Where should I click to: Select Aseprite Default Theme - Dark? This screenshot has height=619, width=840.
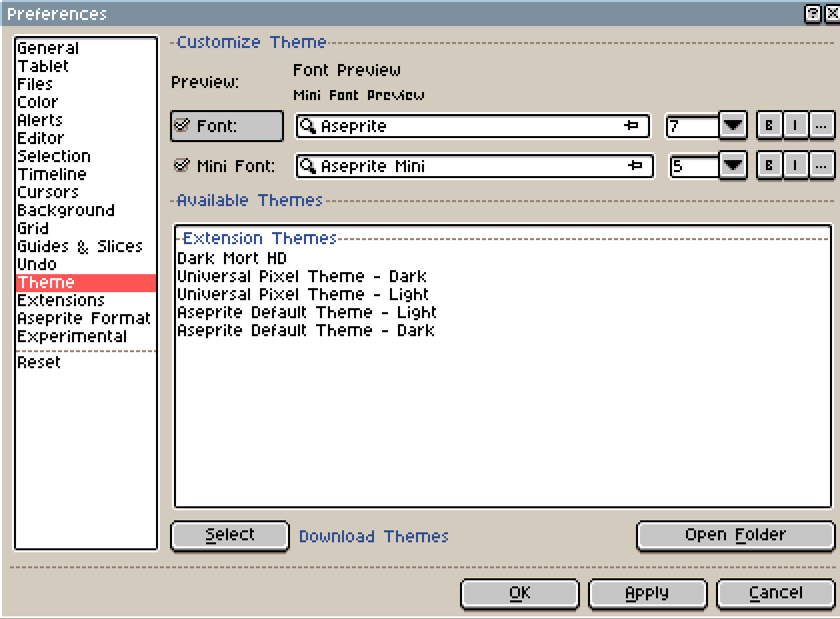pos(503,330)
